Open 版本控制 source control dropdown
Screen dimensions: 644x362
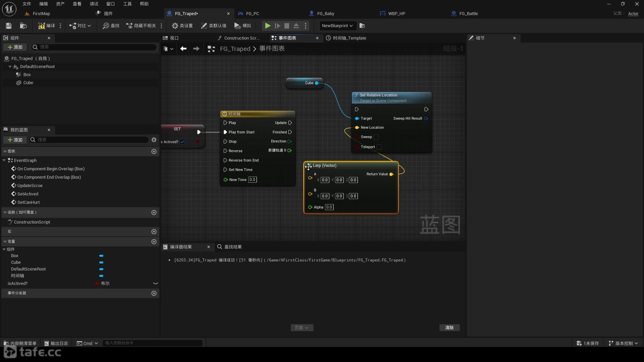(624, 343)
